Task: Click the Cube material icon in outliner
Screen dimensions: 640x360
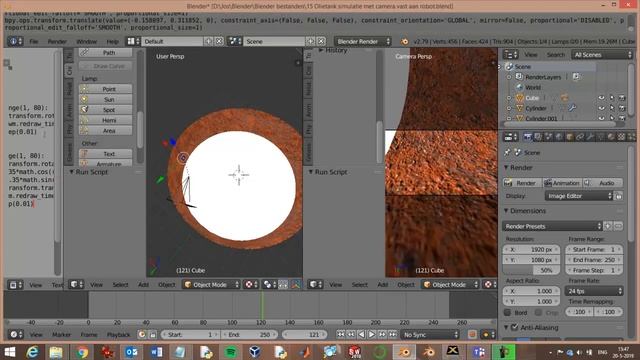Action: [x=564, y=98]
